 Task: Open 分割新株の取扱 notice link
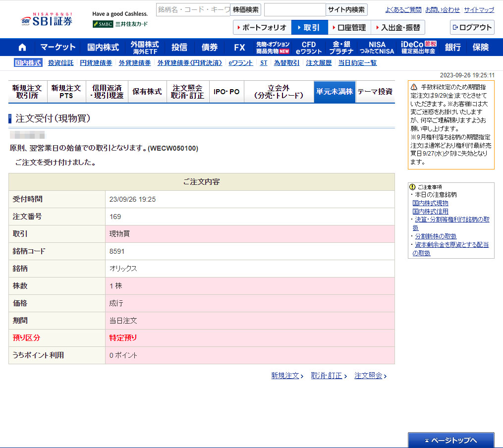click(436, 236)
